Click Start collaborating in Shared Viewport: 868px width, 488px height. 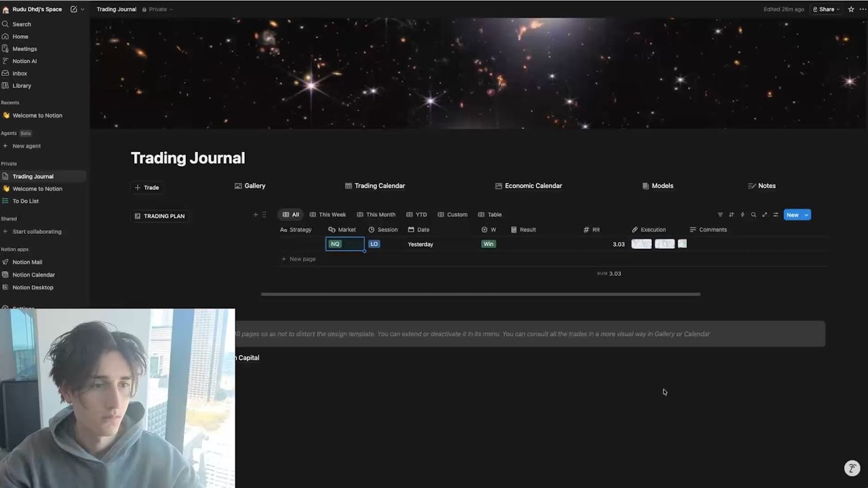(x=31, y=232)
